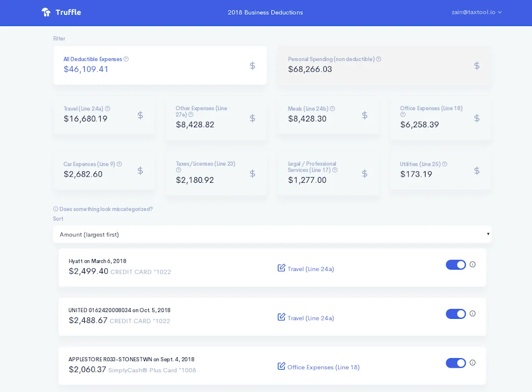Click the 'Does something look miscategorized?' link
The width and height of the screenshot is (532, 392).
(x=104, y=209)
